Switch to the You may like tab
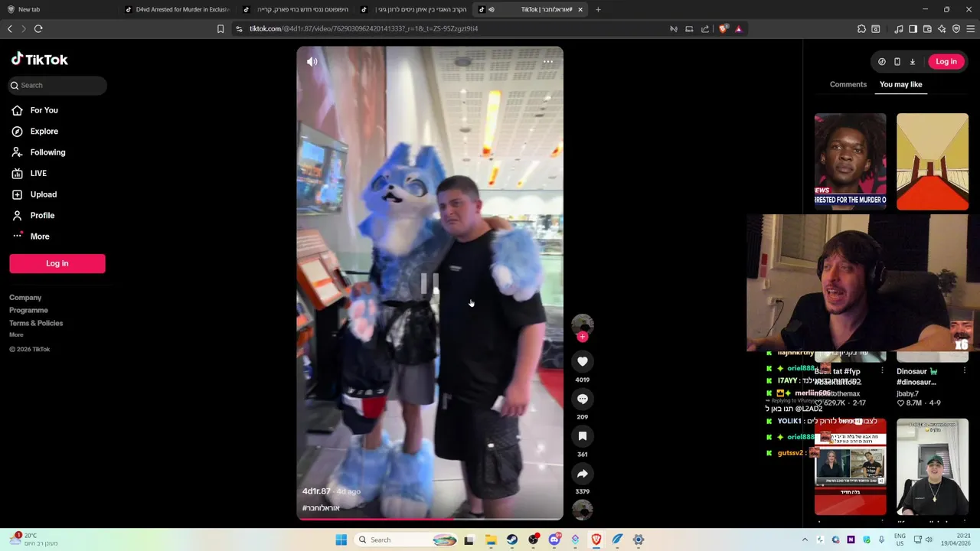This screenshot has height=551, width=980. click(x=901, y=84)
